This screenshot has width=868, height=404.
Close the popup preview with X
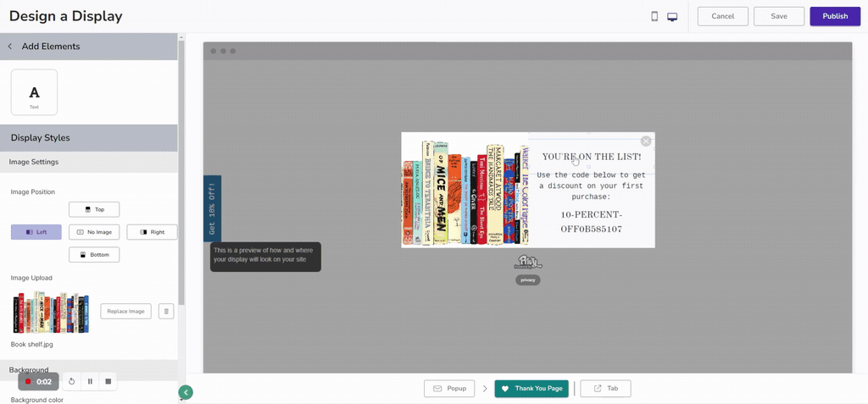645,141
